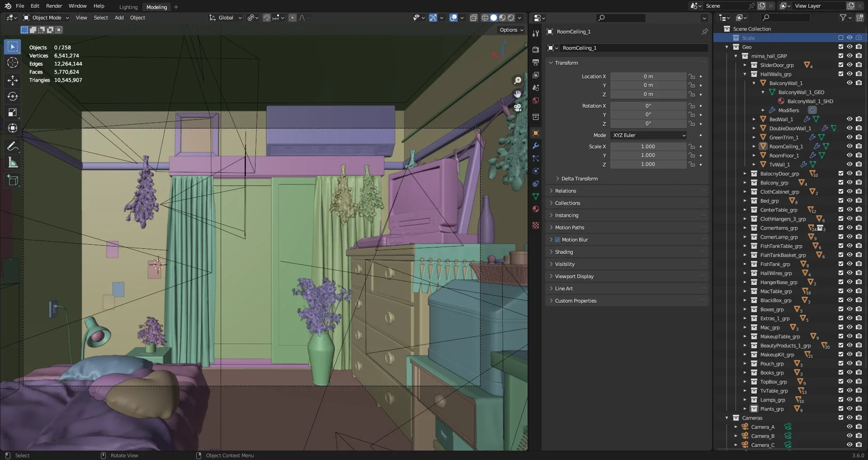Open the Tool properties tab

tap(536, 33)
